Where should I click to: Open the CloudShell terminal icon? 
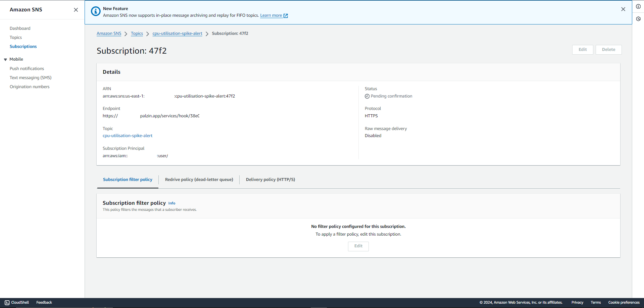7,302
